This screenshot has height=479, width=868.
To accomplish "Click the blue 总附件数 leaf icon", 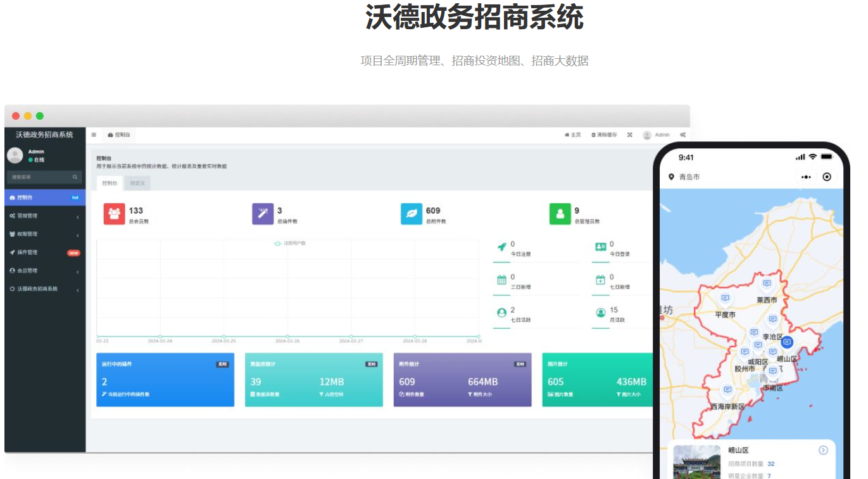I will tap(412, 214).
